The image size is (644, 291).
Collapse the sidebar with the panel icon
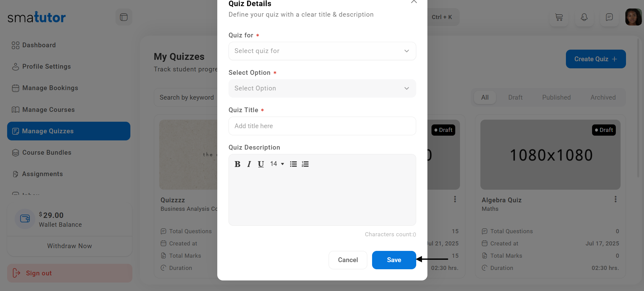(124, 17)
